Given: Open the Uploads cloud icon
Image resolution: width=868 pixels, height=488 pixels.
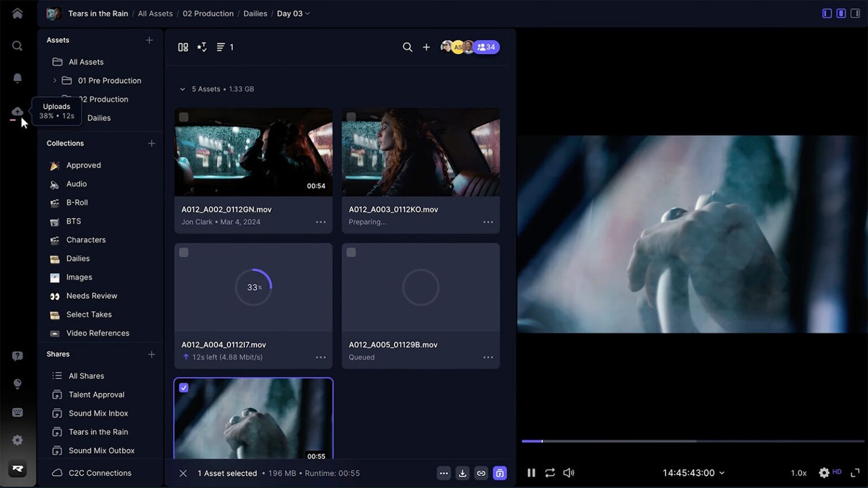Looking at the screenshot, I should 18,111.
